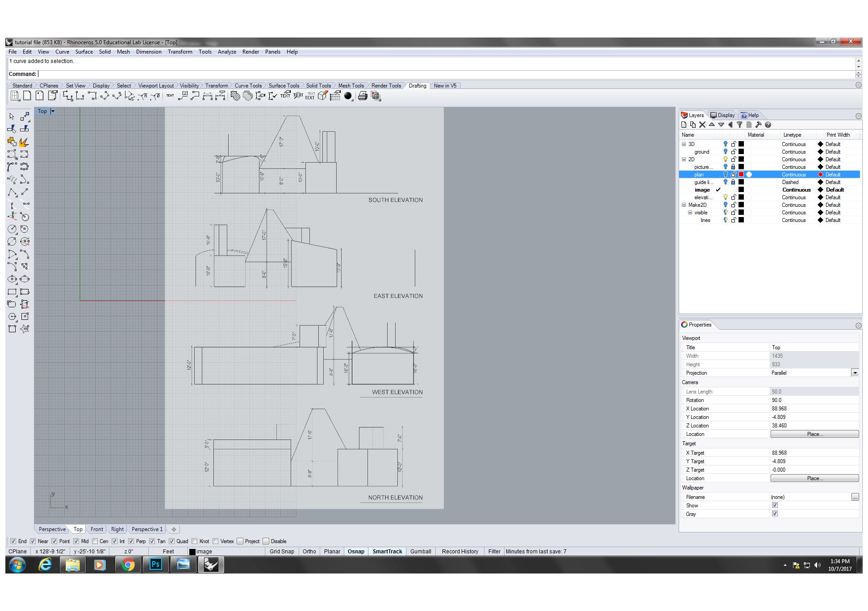Open the Dimension menu
The image size is (868, 611).
click(x=148, y=52)
